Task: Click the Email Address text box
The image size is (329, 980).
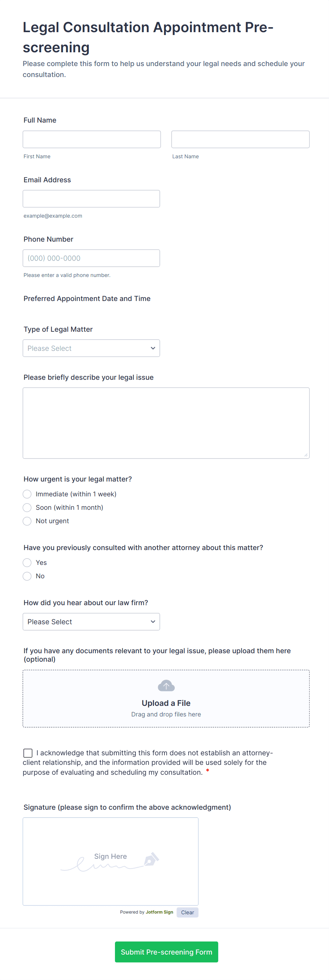Action: tap(91, 199)
